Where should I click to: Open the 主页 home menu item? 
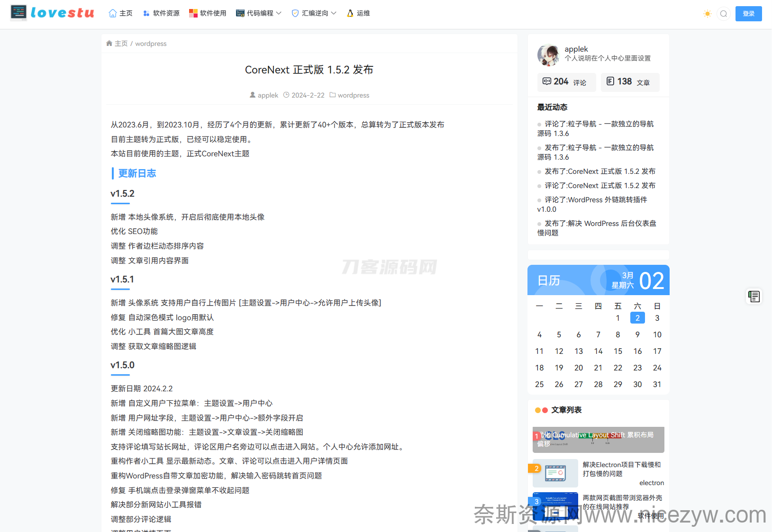tap(120, 13)
